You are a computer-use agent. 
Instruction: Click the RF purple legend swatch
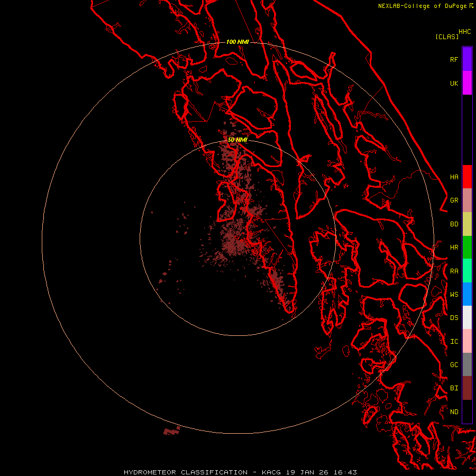[467, 59]
